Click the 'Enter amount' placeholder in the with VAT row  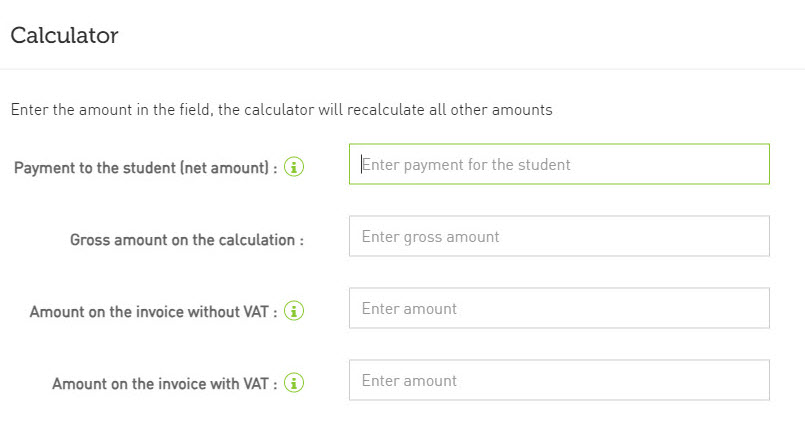(x=409, y=380)
